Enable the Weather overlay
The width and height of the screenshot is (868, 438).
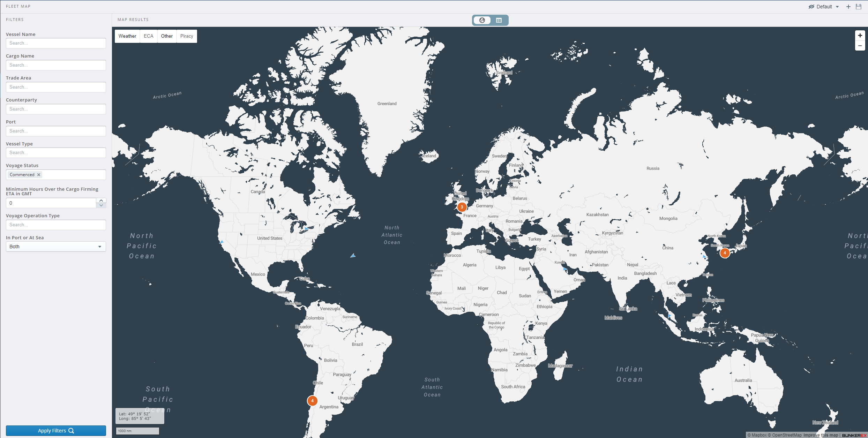[127, 36]
